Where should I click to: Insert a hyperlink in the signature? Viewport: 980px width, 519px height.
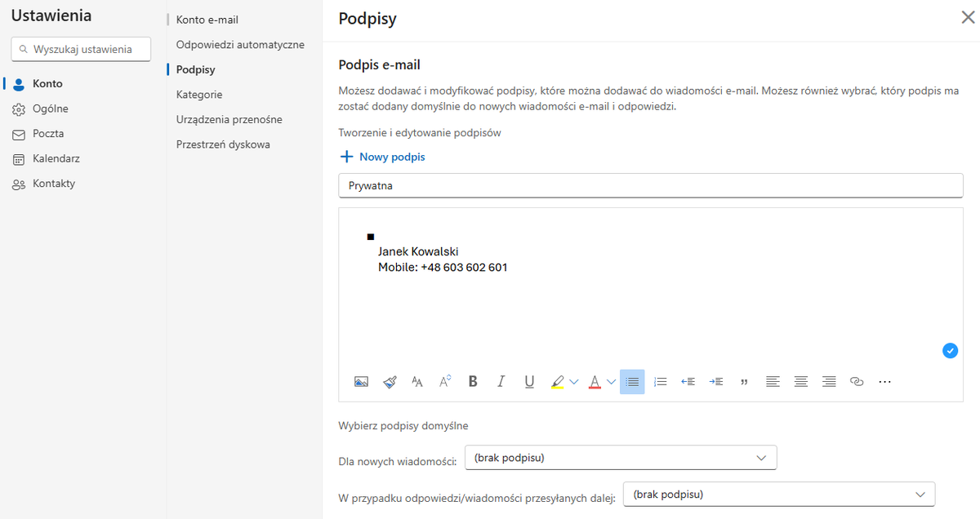coord(857,381)
